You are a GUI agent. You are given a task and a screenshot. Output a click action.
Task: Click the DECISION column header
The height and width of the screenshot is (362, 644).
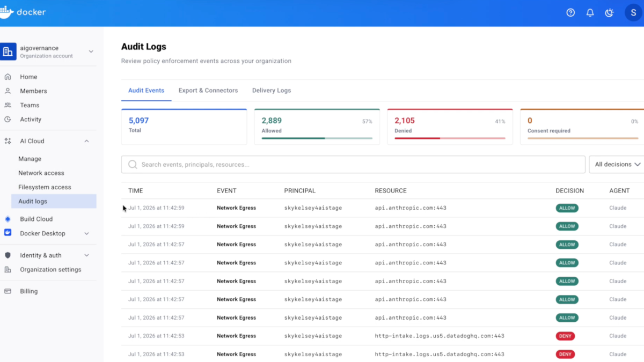(569, 190)
